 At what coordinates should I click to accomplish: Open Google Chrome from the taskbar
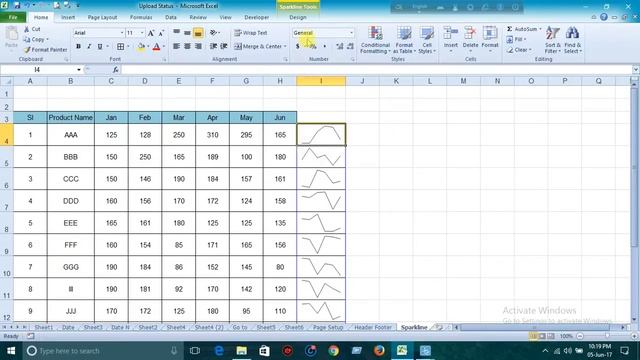point(333,351)
